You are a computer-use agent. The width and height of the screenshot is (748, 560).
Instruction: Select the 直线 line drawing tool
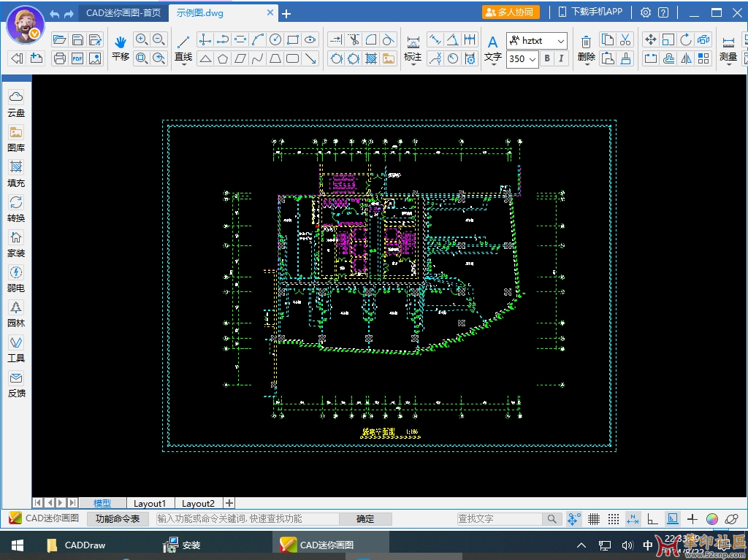[183, 48]
